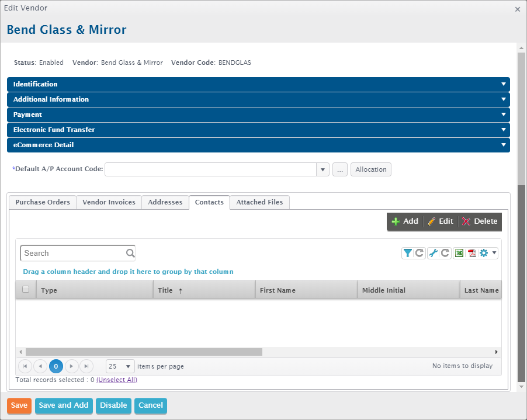527x420 pixels.
Task: Open the items per page dropdown
Action: click(x=120, y=366)
